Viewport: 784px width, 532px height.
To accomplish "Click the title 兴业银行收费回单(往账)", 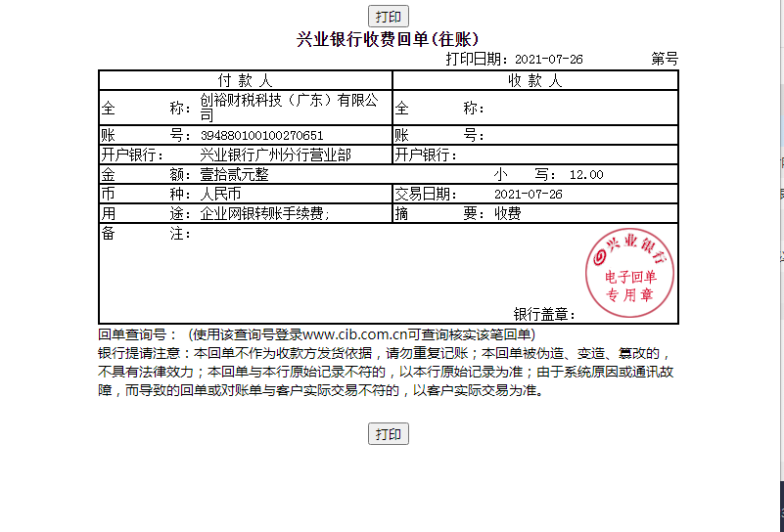I will pos(388,39).
